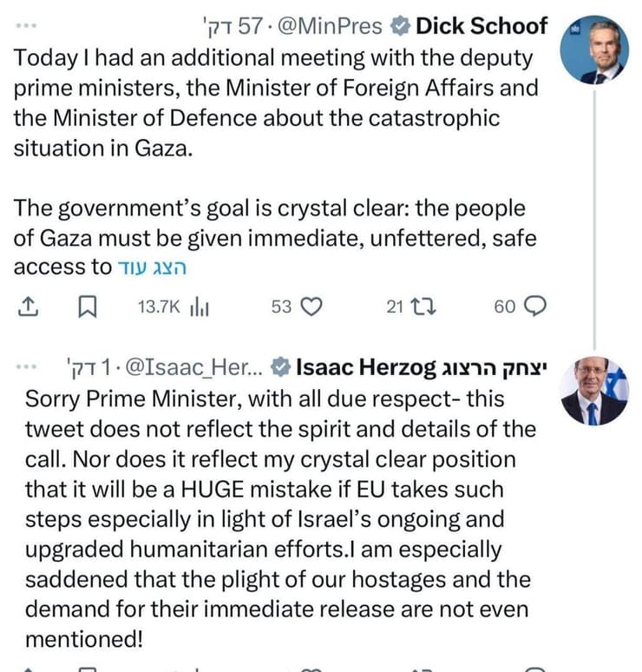The height and width of the screenshot is (672, 642).
Task: Open more options on Dick Schoof's tweet
Action: click(27, 26)
